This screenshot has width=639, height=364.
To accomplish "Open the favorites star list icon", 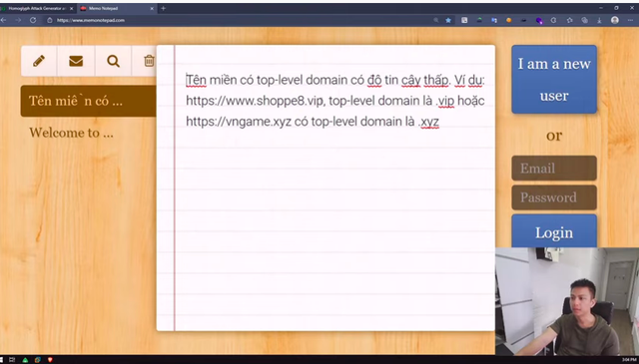I will pyautogui.click(x=569, y=20).
